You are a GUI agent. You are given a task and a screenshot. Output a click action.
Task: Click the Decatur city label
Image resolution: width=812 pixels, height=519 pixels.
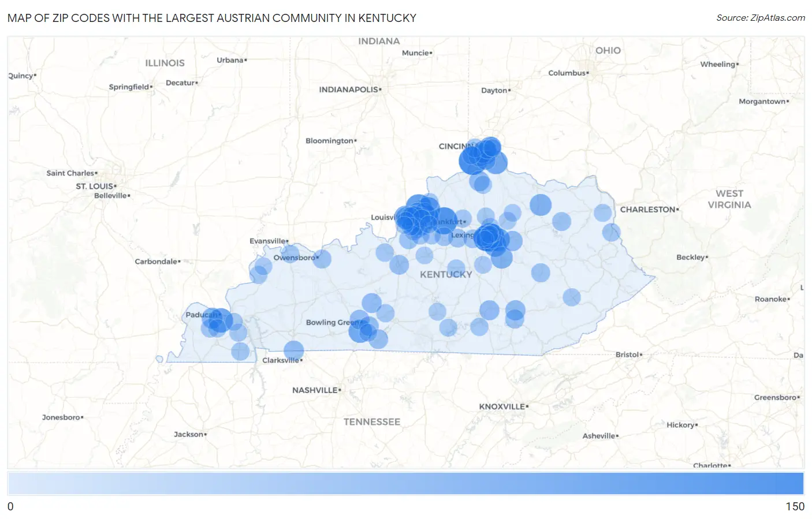point(180,83)
